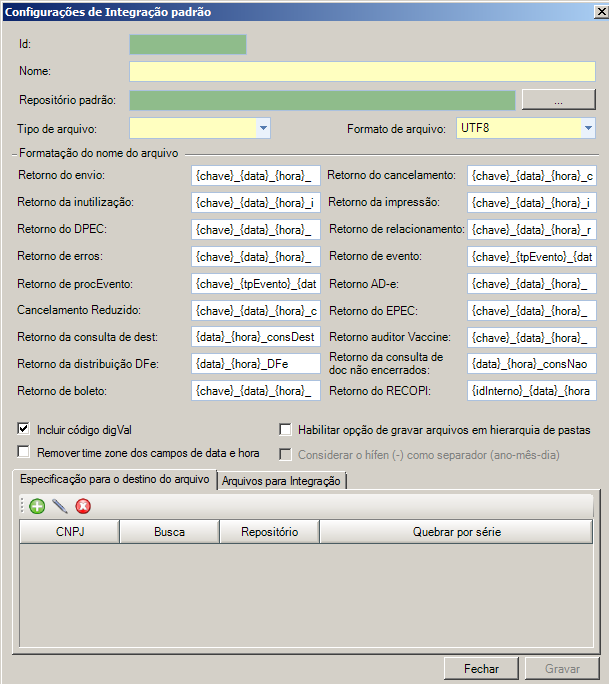The height and width of the screenshot is (684, 609).
Task: Switch to Arquivos para Integração tab
Action: [x=282, y=481]
